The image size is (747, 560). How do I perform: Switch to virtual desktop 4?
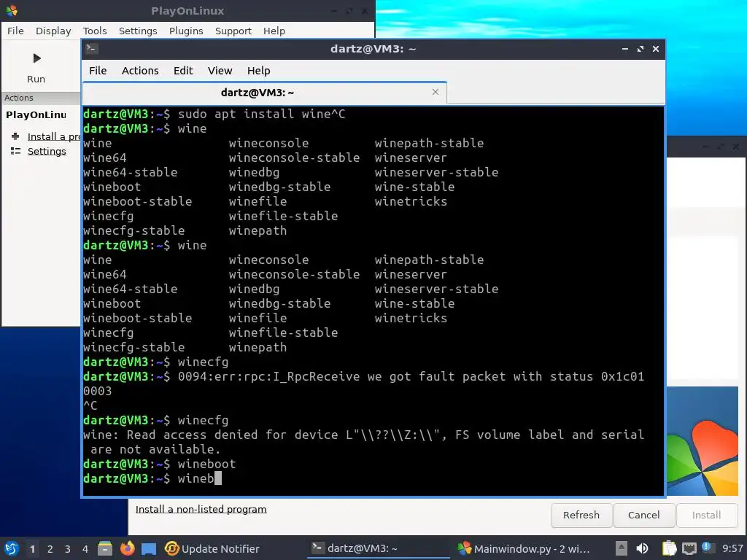[x=85, y=549]
